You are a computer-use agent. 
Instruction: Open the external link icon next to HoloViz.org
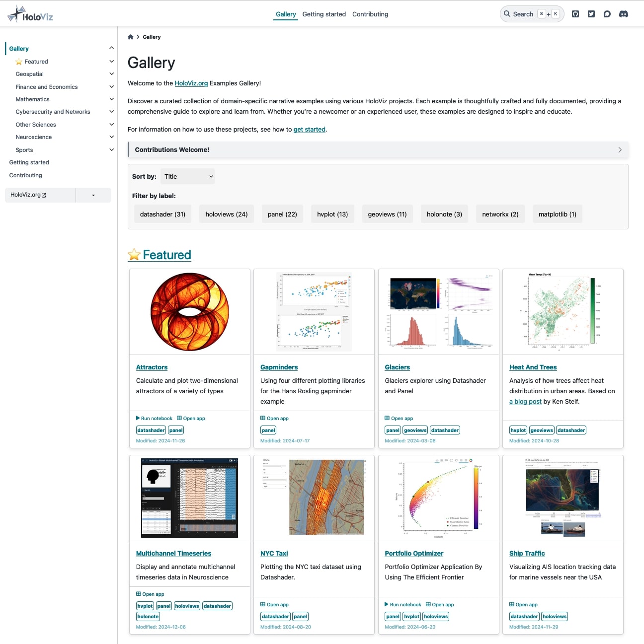point(43,194)
